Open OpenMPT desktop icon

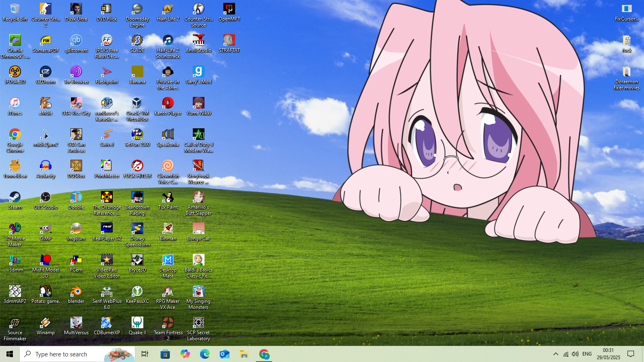229,12
